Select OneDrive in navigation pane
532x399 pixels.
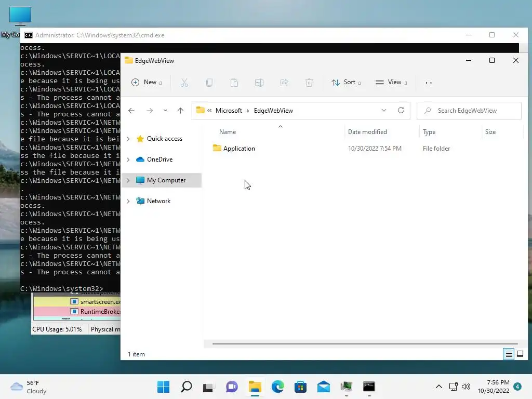pos(160,159)
